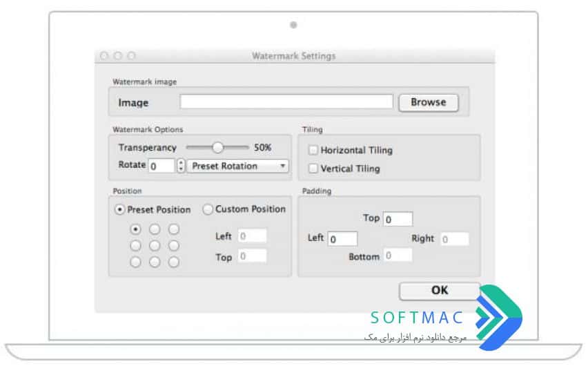588x373 pixels.
Task: Click the Rotate stepper arrows
Action: coord(181,166)
